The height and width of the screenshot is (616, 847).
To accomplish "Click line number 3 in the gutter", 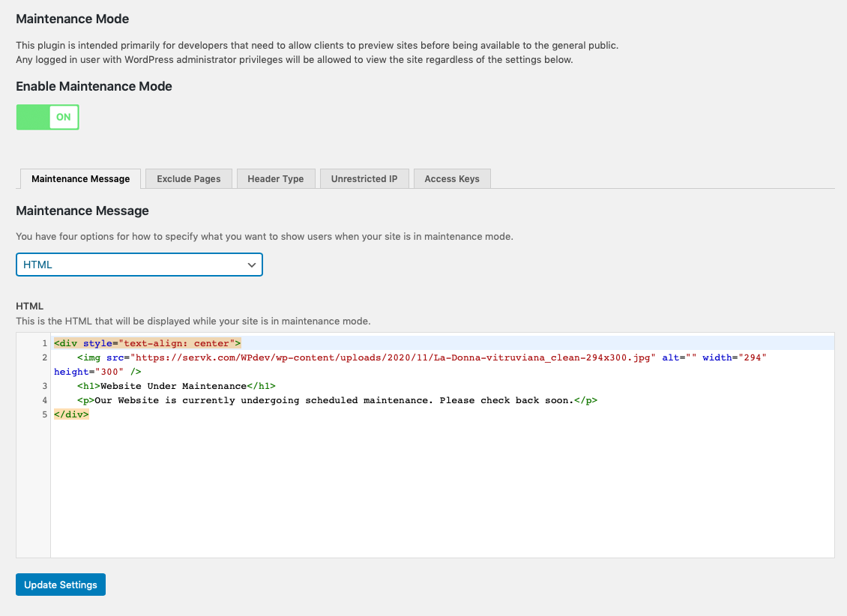I will coord(45,386).
